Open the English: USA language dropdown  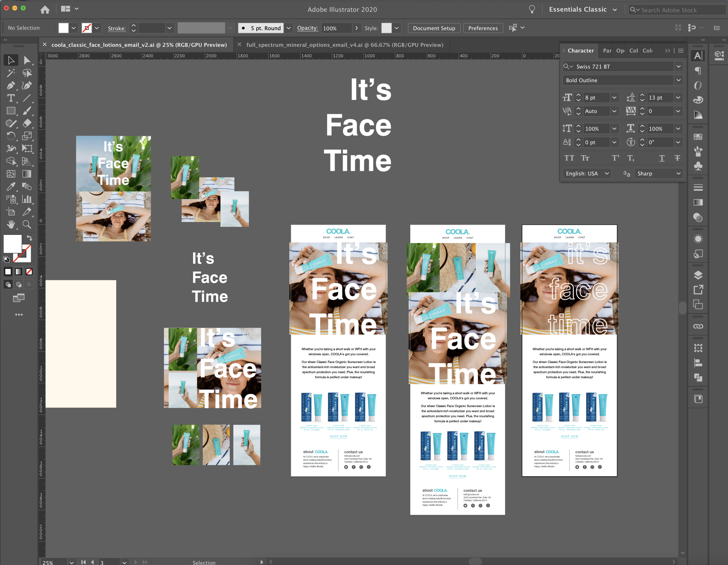587,173
